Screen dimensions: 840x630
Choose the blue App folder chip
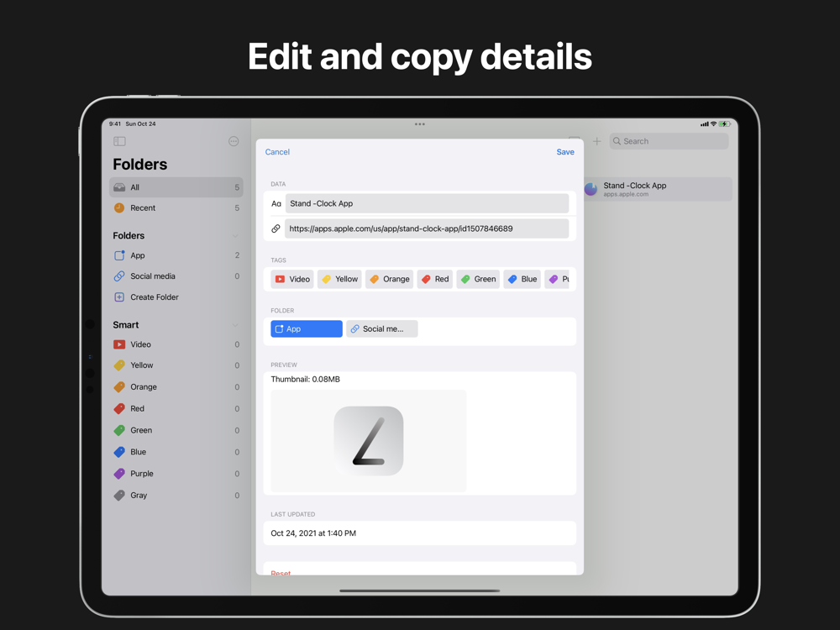[x=307, y=329]
